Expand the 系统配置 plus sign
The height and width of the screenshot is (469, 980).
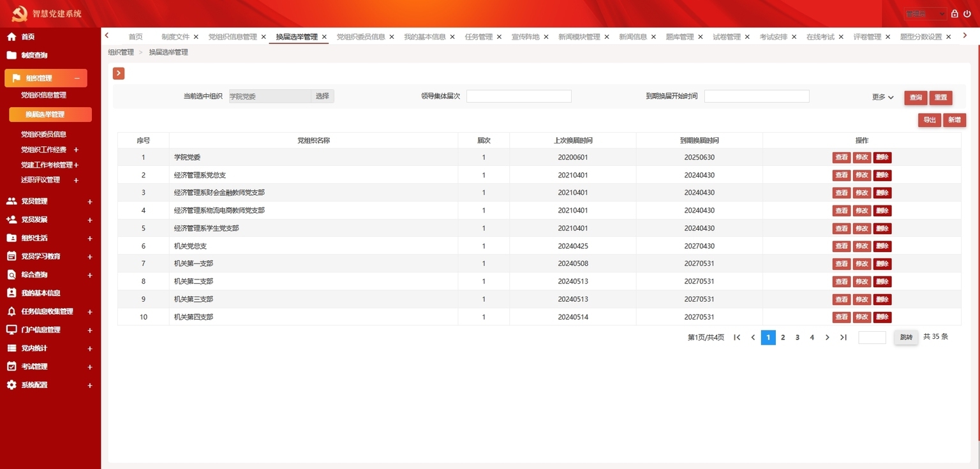pos(90,385)
